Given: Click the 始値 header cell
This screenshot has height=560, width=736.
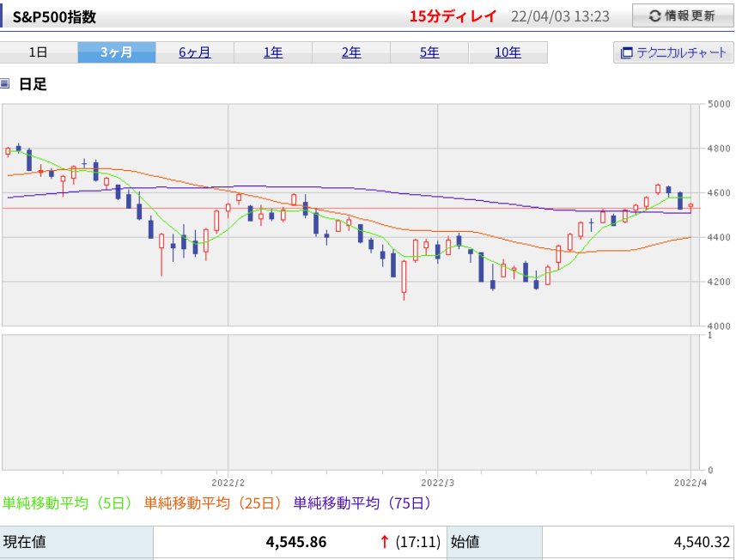Looking at the screenshot, I should point(495,543).
